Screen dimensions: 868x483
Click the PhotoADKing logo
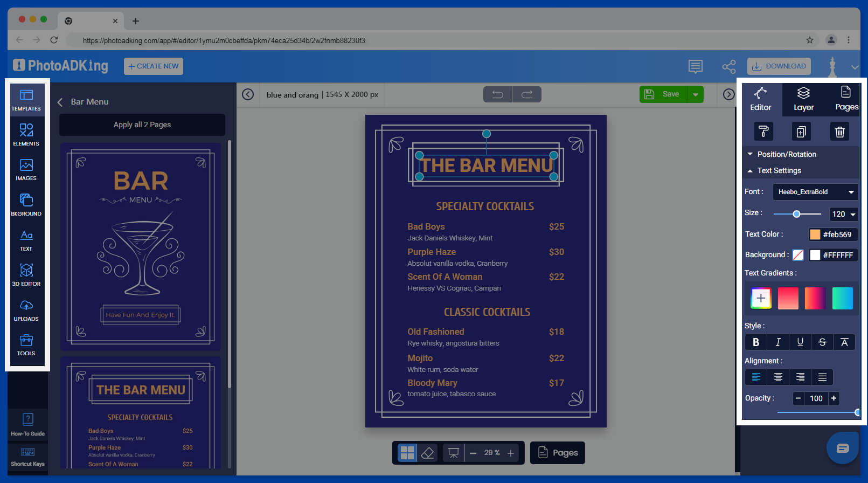[x=61, y=66]
